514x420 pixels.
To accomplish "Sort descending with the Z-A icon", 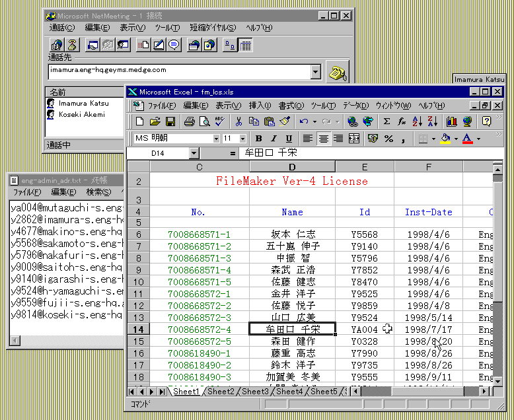I will [x=433, y=122].
